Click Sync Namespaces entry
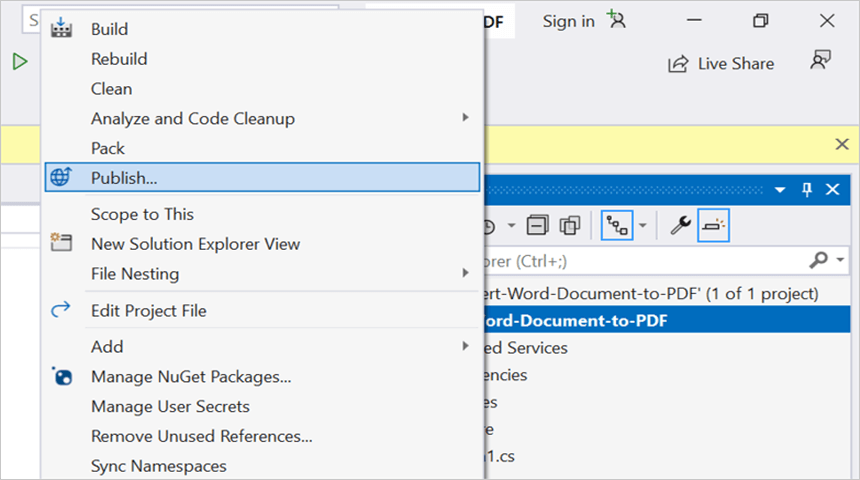This screenshot has width=860, height=480. coord(262,465)
